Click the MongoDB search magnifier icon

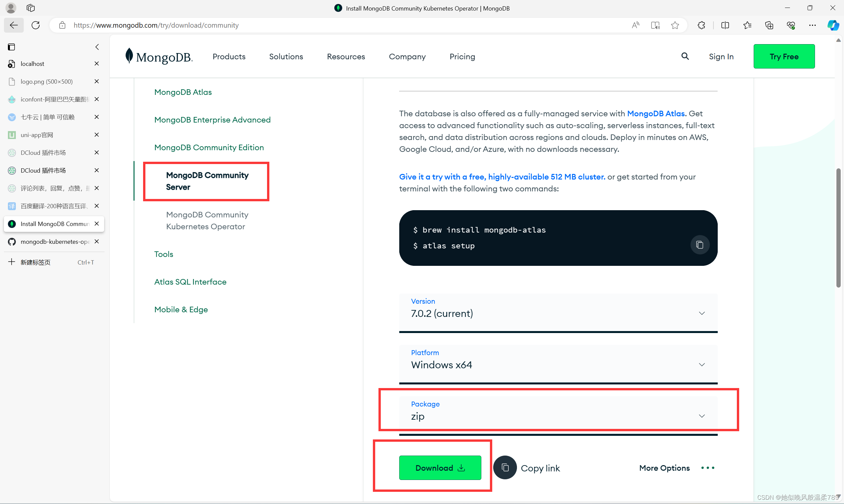pos(685,56)
